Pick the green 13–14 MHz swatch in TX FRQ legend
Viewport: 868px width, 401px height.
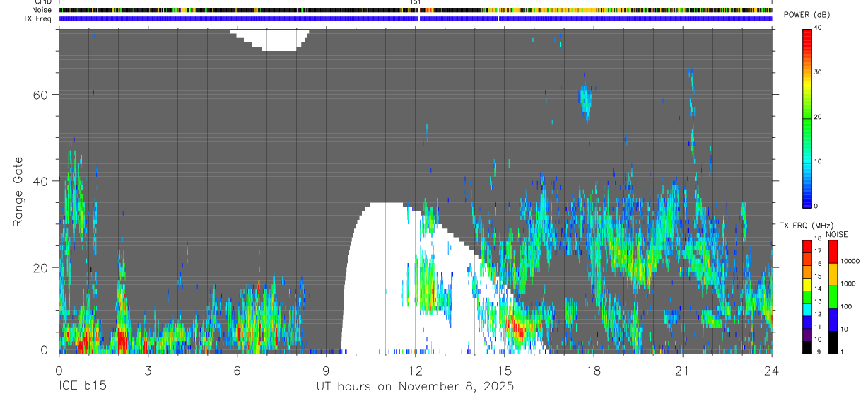807,297
